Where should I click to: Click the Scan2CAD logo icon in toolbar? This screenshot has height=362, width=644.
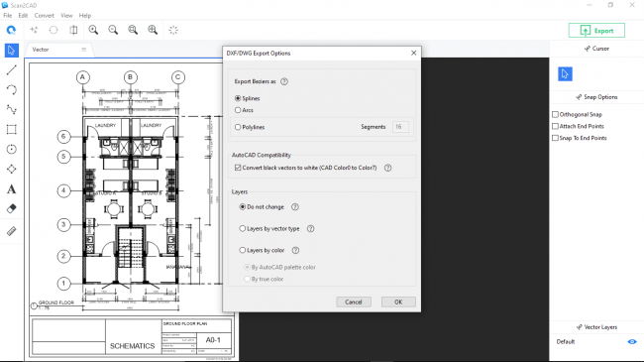(11, 30)
